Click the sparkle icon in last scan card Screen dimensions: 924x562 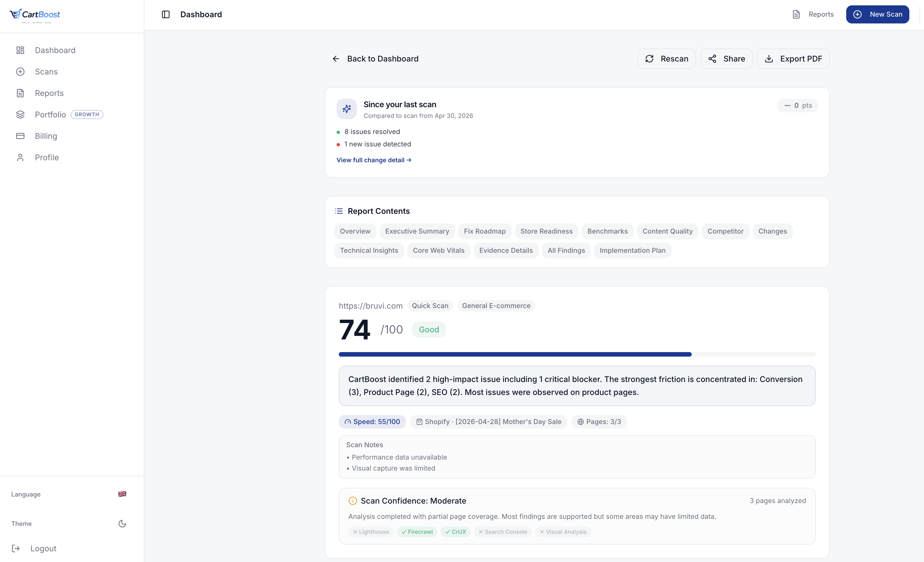click(x=346, y=109)
